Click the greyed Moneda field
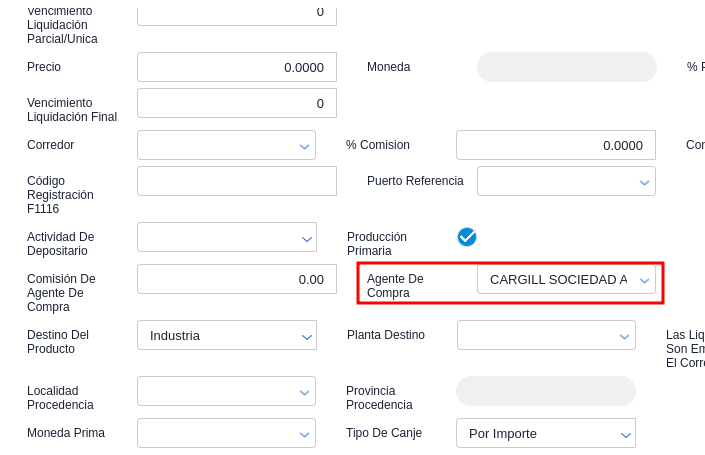 [566, 67]
